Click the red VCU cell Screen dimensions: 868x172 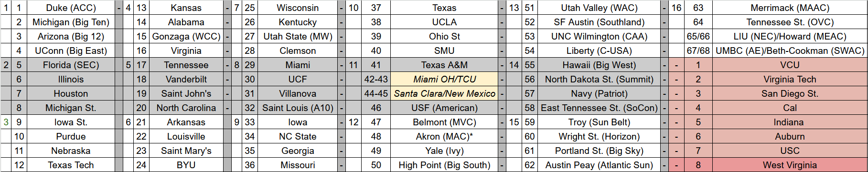point(790,65)
